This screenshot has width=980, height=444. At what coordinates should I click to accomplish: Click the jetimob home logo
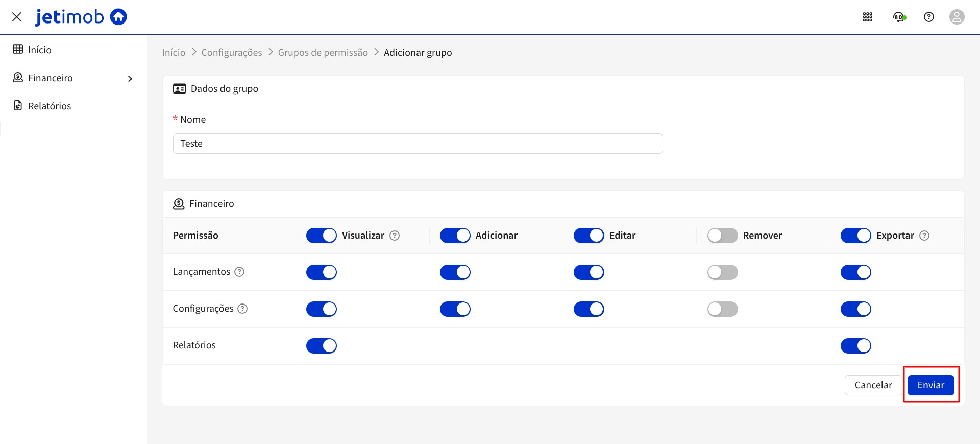point(81,17)
